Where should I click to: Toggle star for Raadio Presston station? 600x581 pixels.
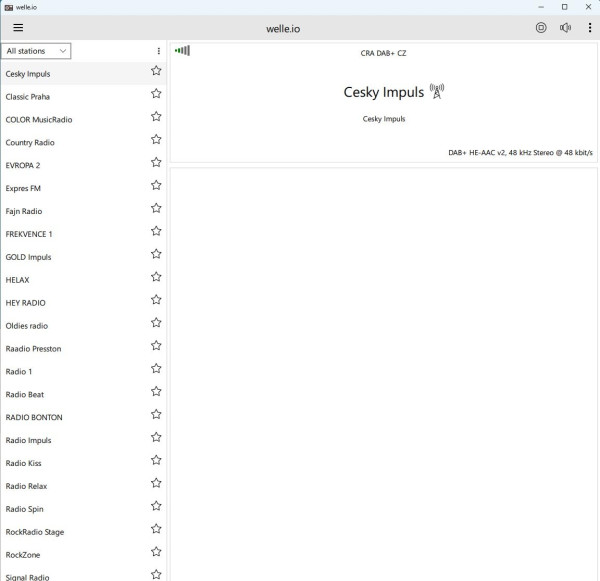click(x=156, y=346)
